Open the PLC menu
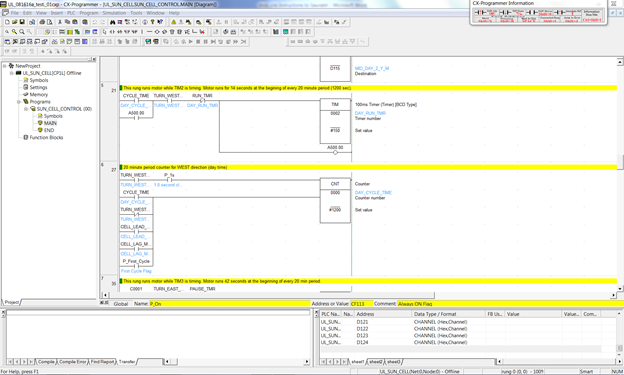Image resolution: width=624 pixels, height=375 pixels. click(71, 13)
